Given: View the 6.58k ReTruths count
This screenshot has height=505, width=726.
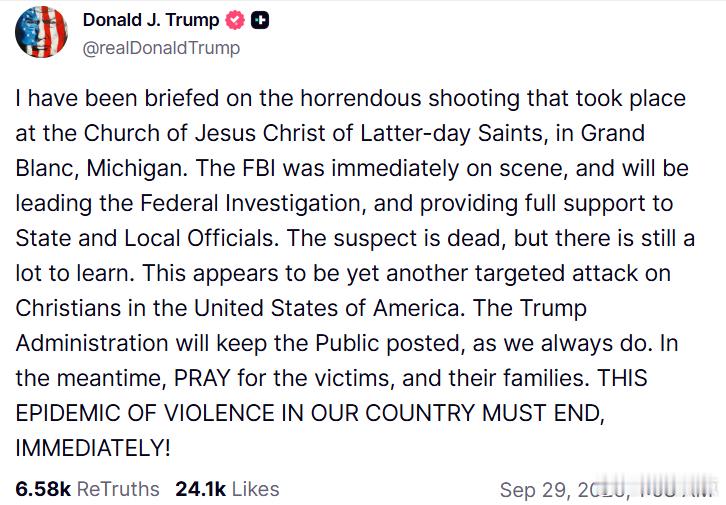Looking at the screenshot, I should tap(43, 489).
